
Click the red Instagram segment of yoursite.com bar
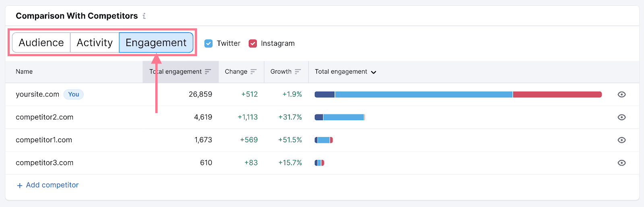[557, 94]
